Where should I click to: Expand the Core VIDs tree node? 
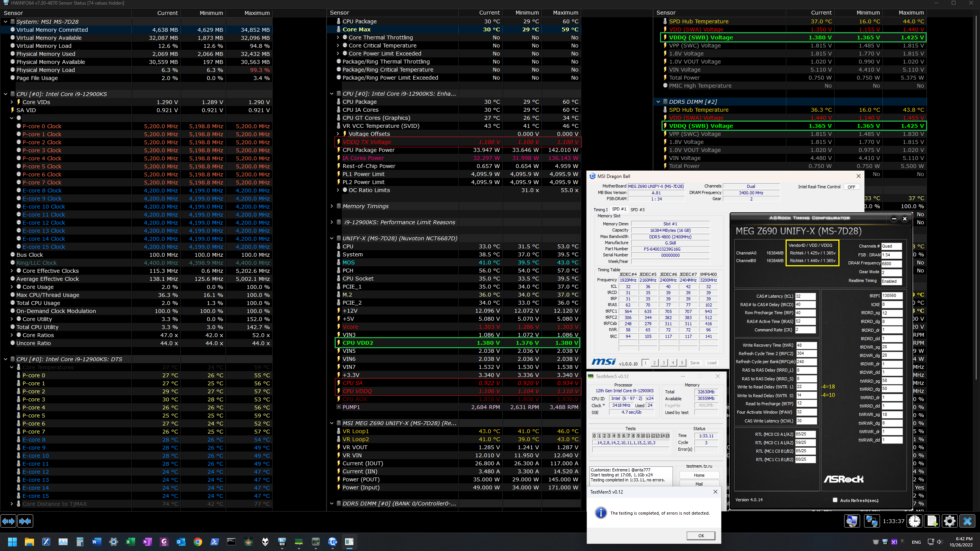tap(12, 102)
